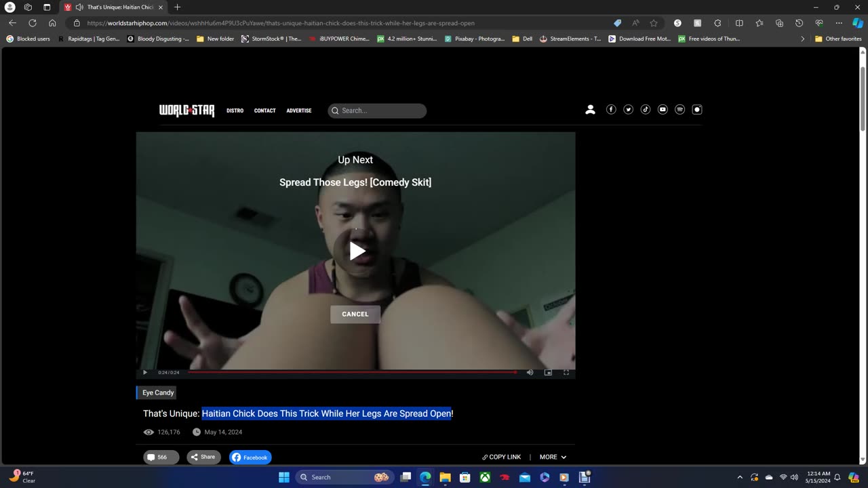
Task: Click the site Search input field
Action: [x=377, y=110]
